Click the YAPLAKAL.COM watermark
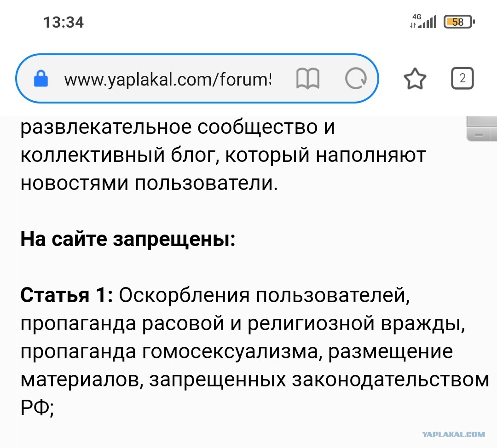The image size is (497, 448). coord(453,434)
